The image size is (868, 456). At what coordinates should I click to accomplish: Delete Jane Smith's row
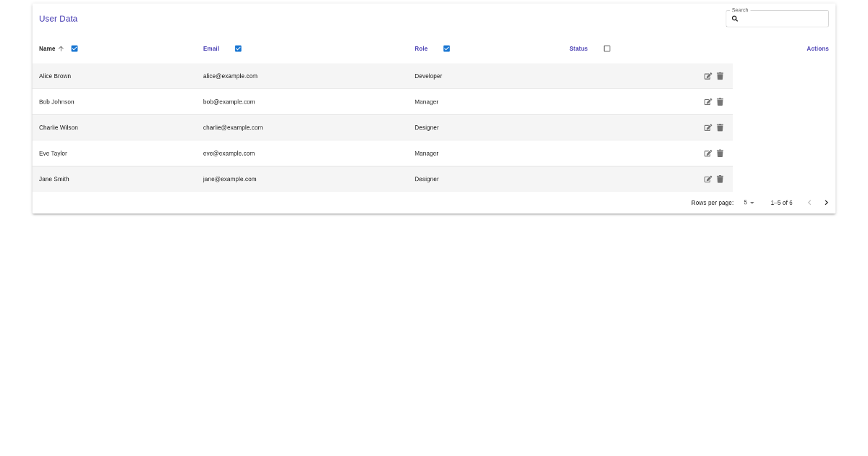click(x=720, y=179)
